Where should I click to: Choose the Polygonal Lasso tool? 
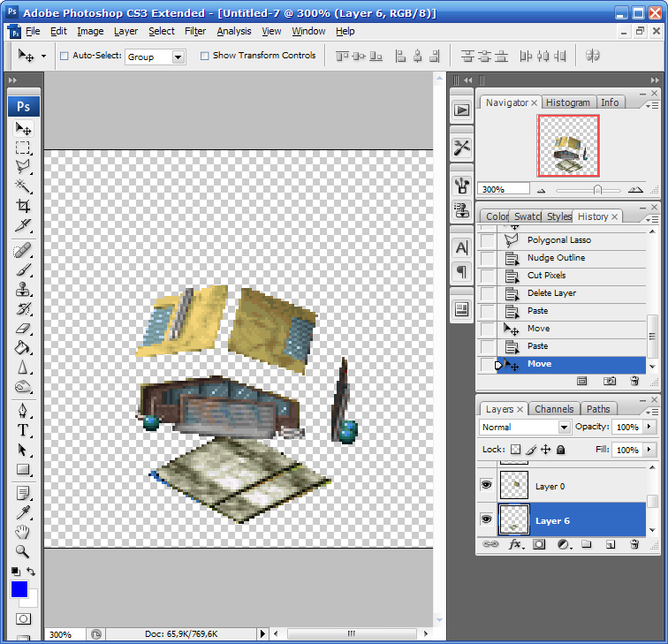[23, 167]
